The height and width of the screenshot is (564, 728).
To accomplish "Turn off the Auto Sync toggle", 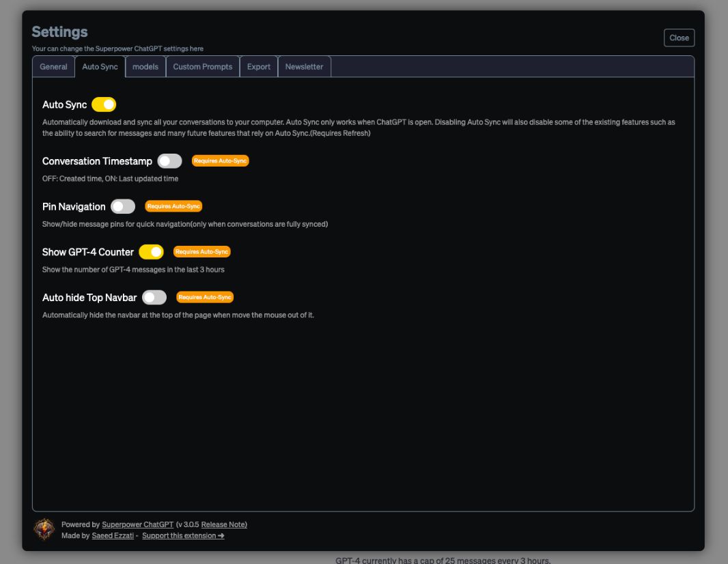I will [104, 104].
